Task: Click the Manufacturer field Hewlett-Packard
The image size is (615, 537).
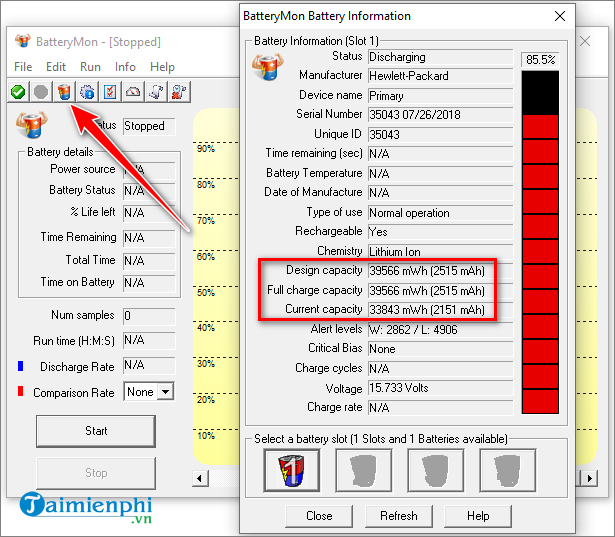Action: (x=440, y=76)
